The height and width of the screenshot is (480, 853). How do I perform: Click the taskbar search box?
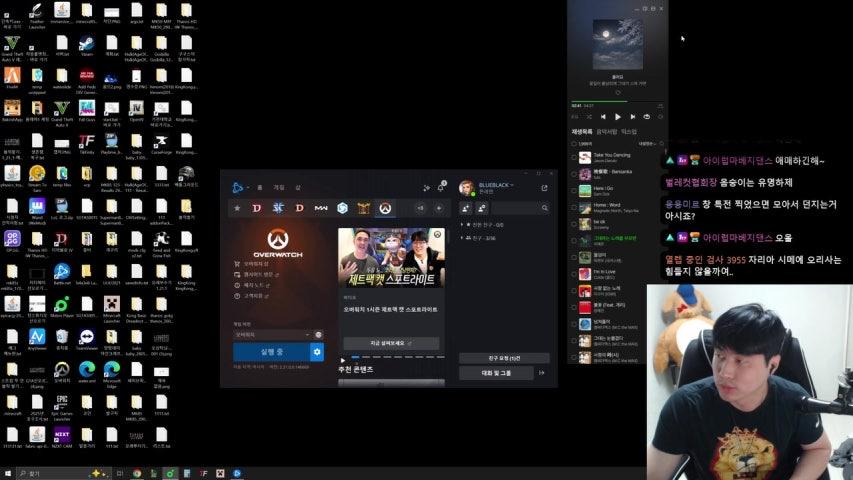pos(62,473)
